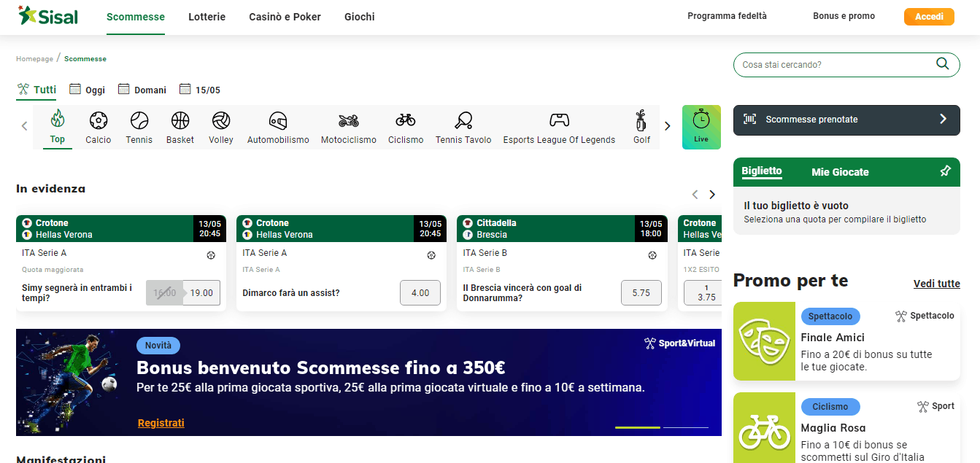Open the Sisal logo homepage

(48, 16)
